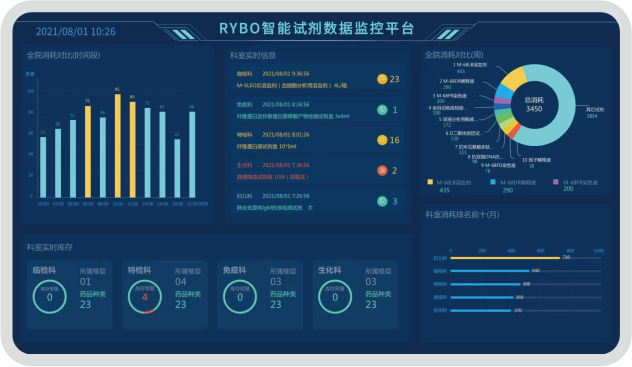Click the 特检科 stock-alert ring showing 4
The height and width of the screenshot is (367, 632).
(x=145, y=297)
